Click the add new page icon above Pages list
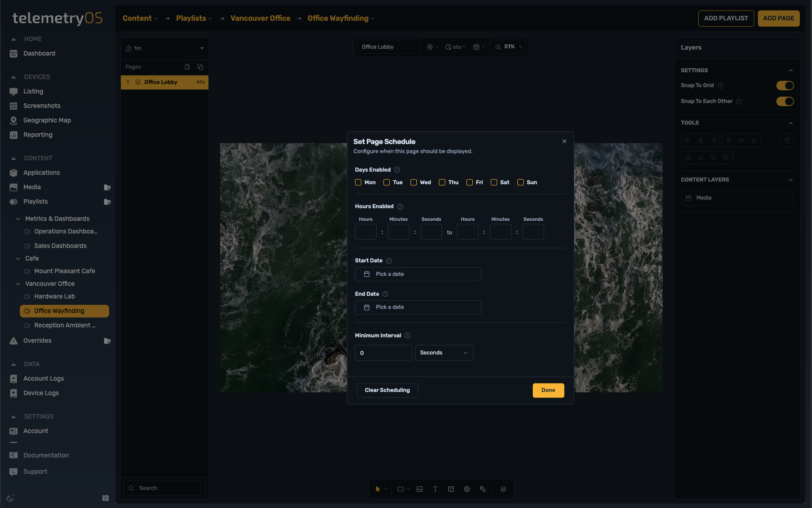812x508 pixels. click(187, 67)
